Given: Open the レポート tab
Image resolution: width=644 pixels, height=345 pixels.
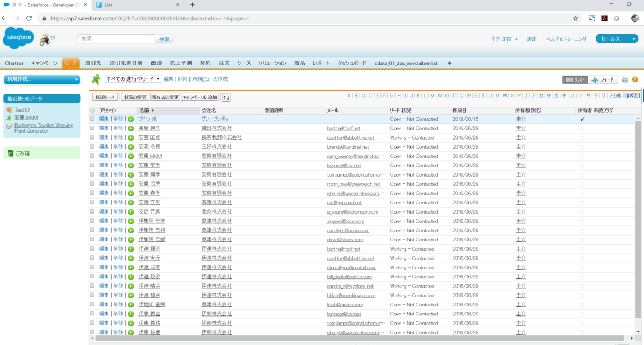Looking at the screenshot, I should (320, 63).
